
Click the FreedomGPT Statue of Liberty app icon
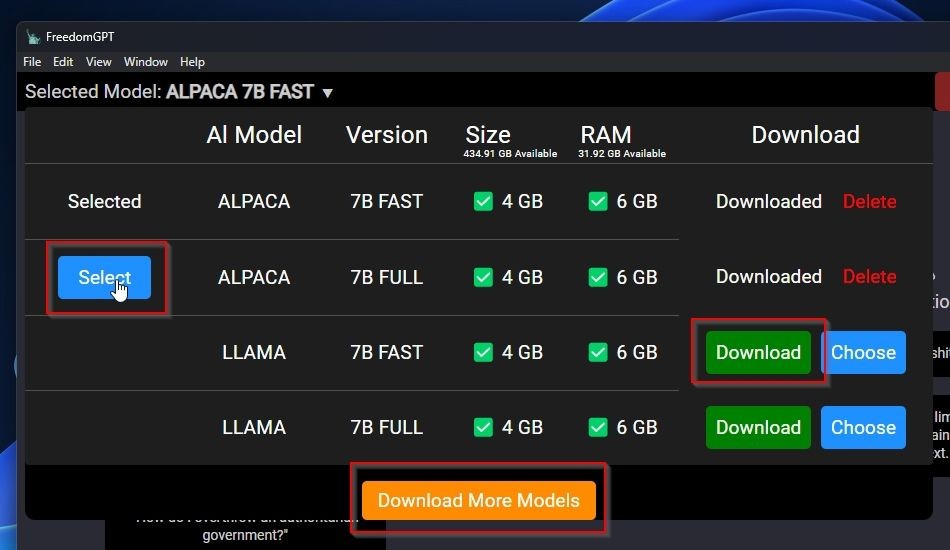point(33,37)
